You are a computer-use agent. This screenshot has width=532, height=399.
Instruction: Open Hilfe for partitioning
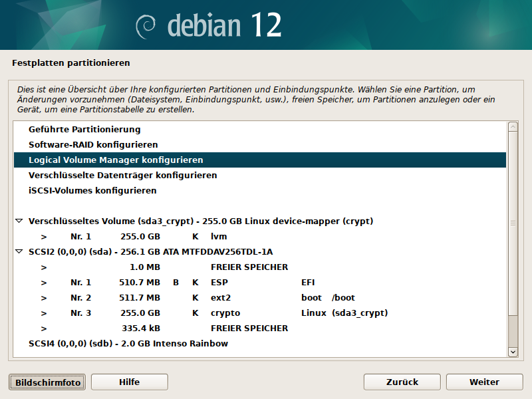click(x=129, y=382)
